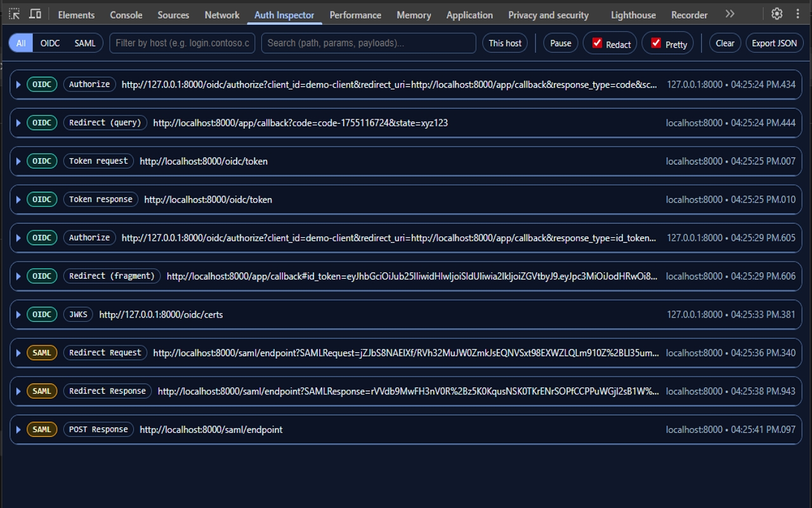Expand the first OIDC Authorize row
The height and width of the screenshot is (508, 812).
click(18, 84)
